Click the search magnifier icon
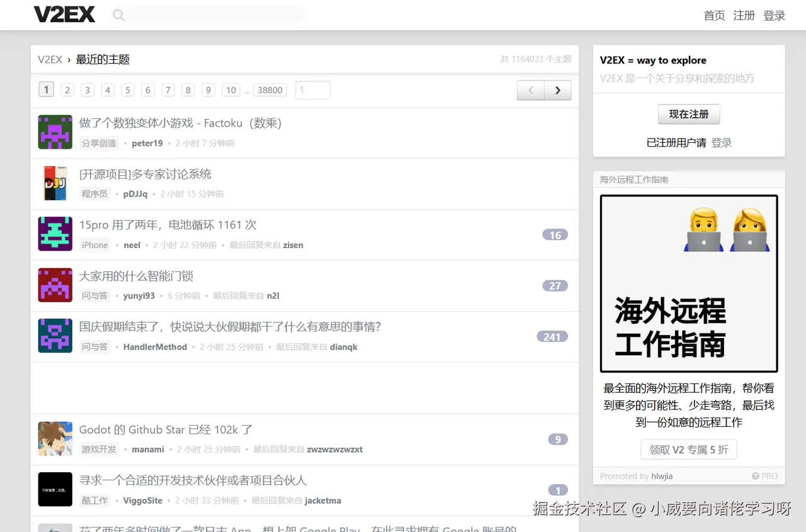The width and height of the screenshot is (806, 532). coord(118,14)
